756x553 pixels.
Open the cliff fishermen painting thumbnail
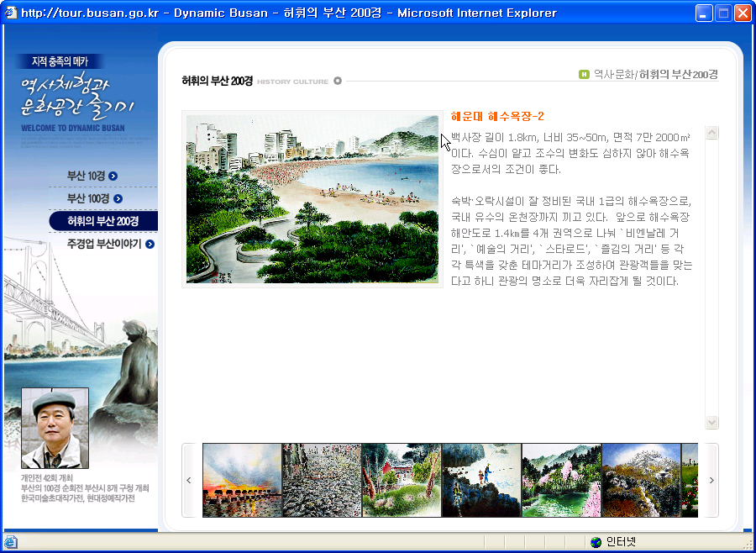(x=481, y=480)
